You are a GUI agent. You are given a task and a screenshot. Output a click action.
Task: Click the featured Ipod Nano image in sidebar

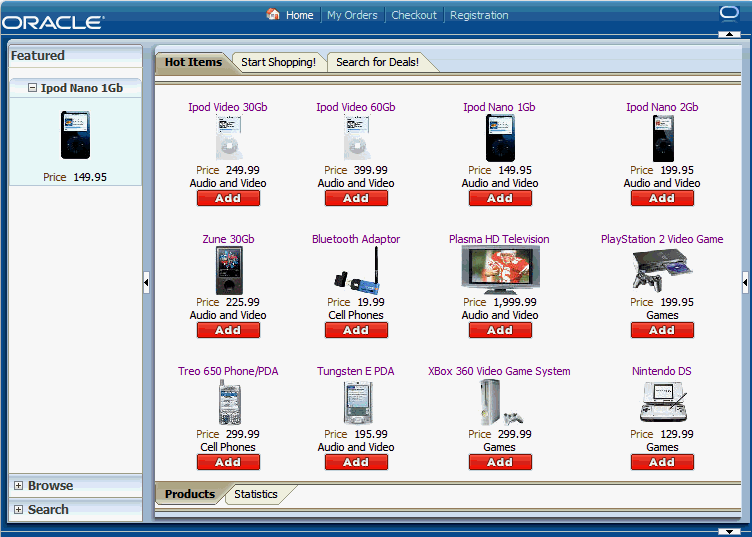tap(75, 135)
